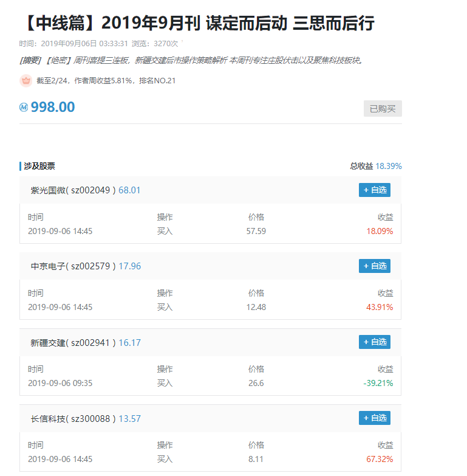This screenshot has width=467, height=476.
Task: Add 紫光国微 to watchlist with 自选
Action: (375, 190)
